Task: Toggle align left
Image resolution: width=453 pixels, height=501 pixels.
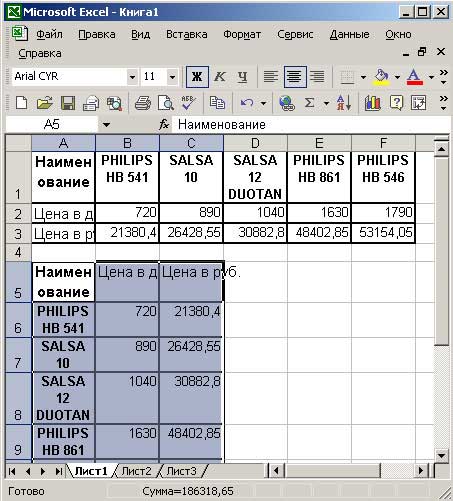Action: pyautogui.click(x=271, y=77)
